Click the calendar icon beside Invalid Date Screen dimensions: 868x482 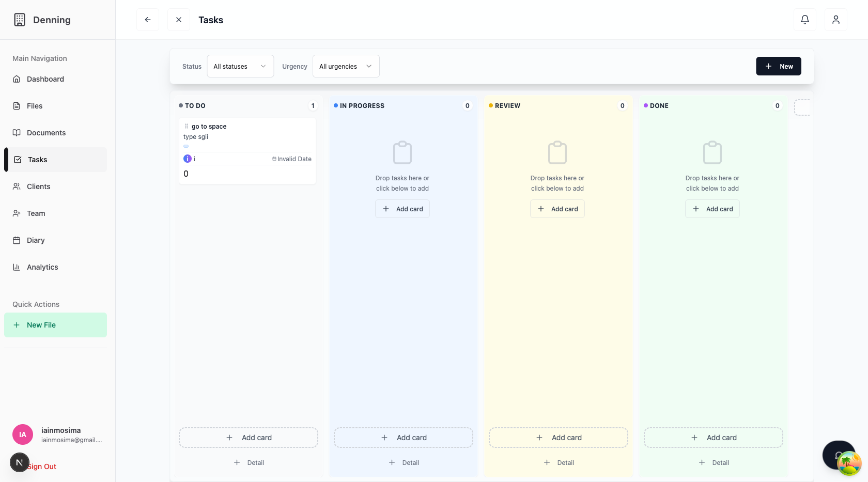[275, 159]
